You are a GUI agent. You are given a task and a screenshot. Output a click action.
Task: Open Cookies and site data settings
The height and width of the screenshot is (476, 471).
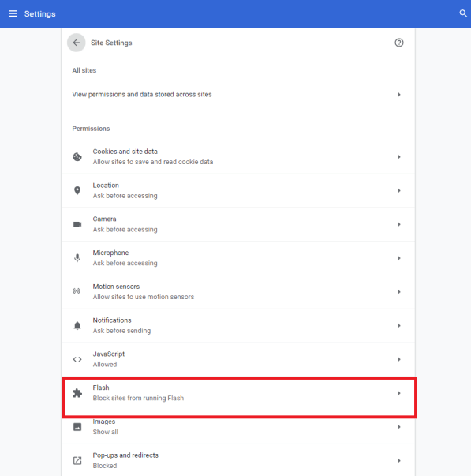pos(238,156)
